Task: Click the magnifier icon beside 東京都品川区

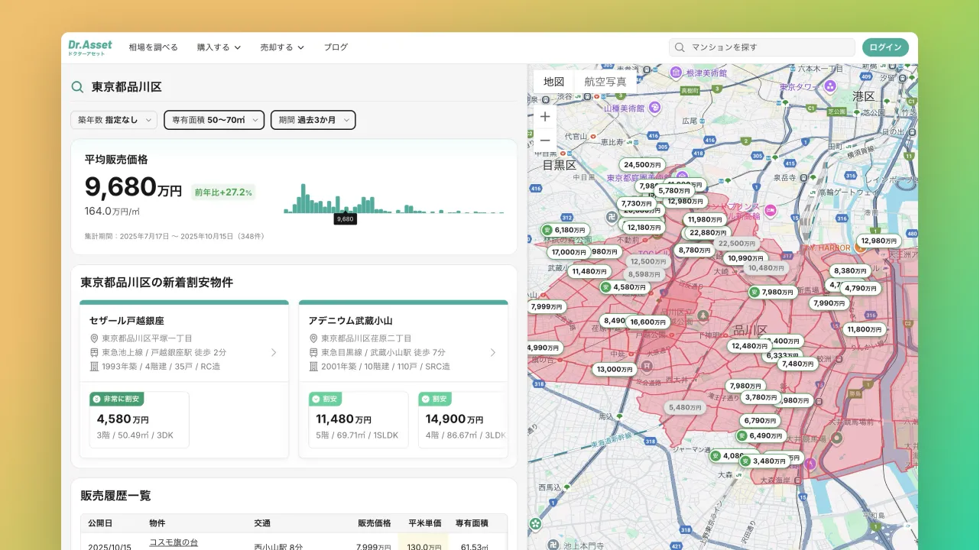Action: coord(77,86)
